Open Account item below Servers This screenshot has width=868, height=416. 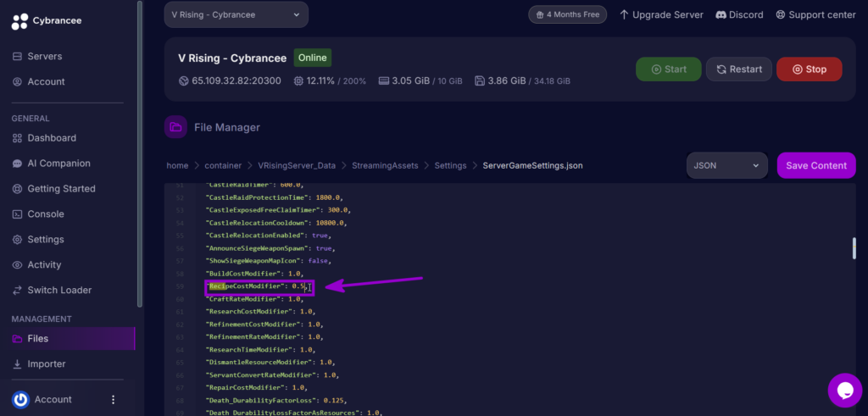46,82
